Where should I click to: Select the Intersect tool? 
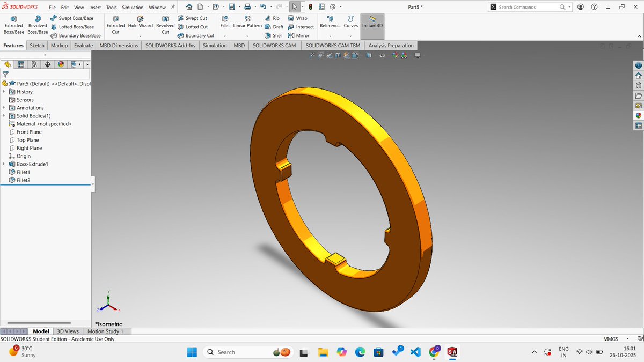click(x=301, y=27)
